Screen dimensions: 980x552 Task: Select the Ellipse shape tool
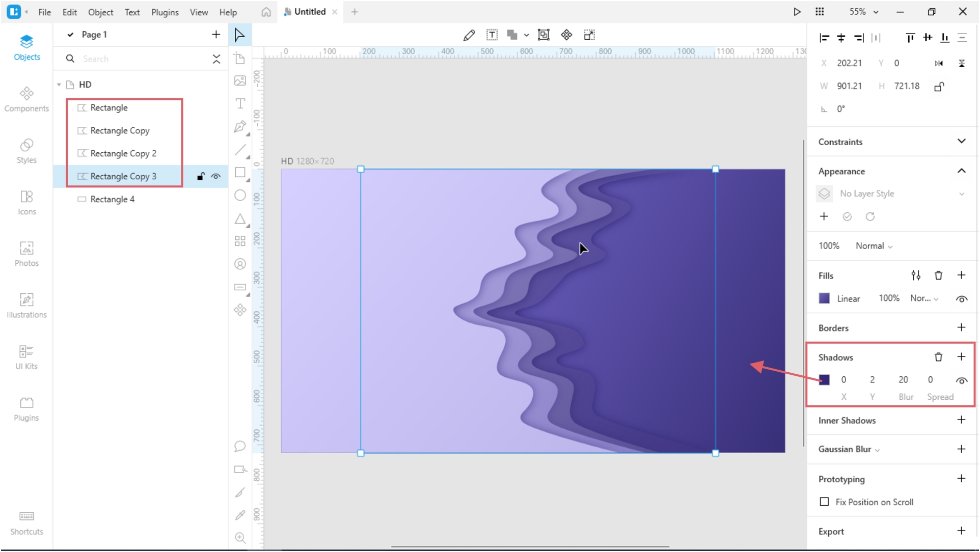click(x=240, y=195)
